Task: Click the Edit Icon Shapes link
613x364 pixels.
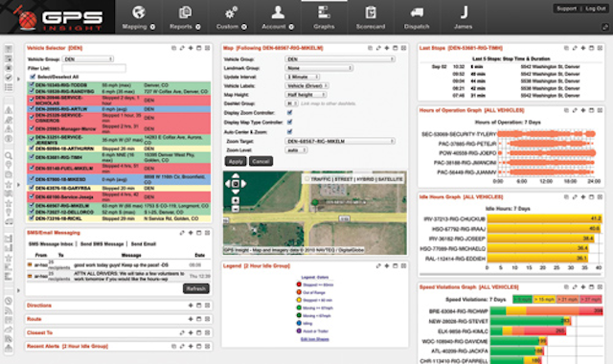Action: click(x=315, y=339)
